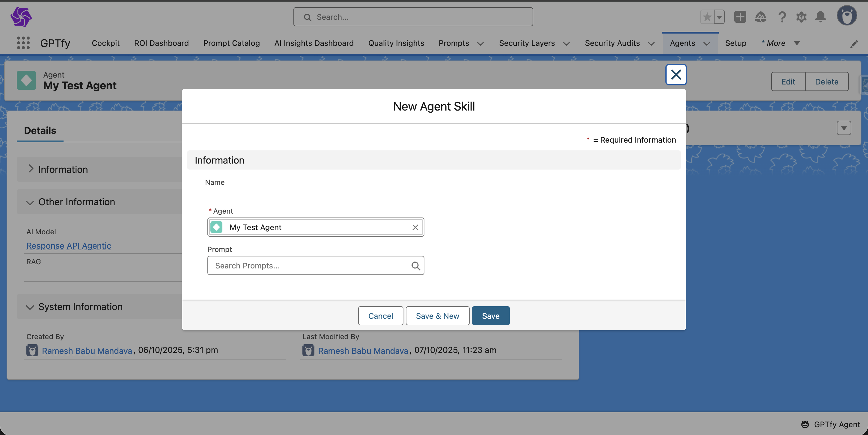This screenshot has height=435, width=868.
Task: Open the Notifications bell icon
Action: [x=820, y=17]
